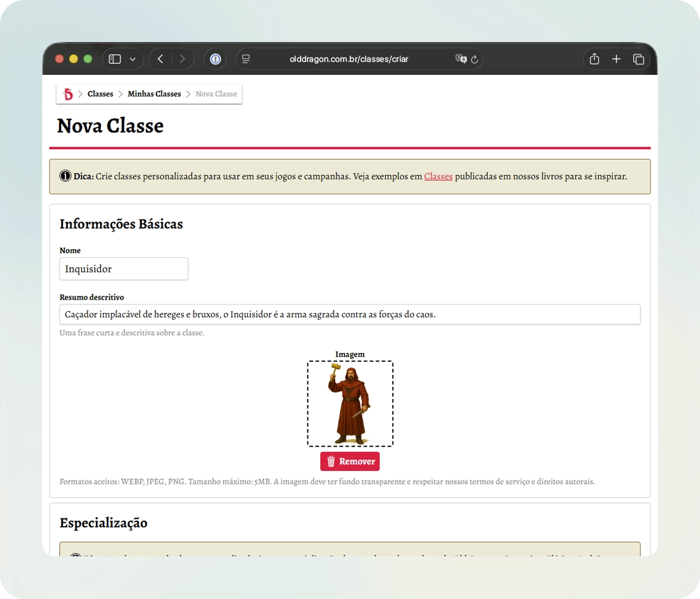Screen dimensions: 700x599
Task: Click into the Resumo descritivo text field
Action: click(349, 314)
